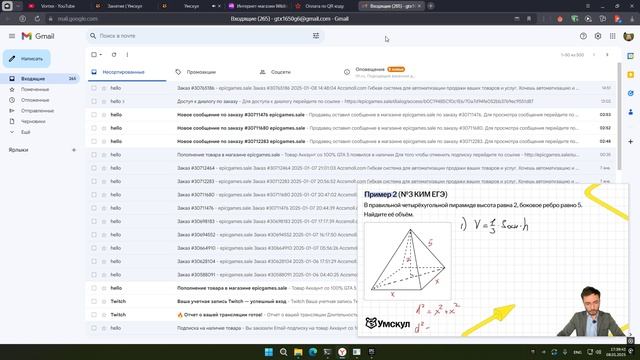Star the email Новое сообщение по заказу #30711476
Screen dimensions: 640x360
pyautogui.click(x=104, y=115)
